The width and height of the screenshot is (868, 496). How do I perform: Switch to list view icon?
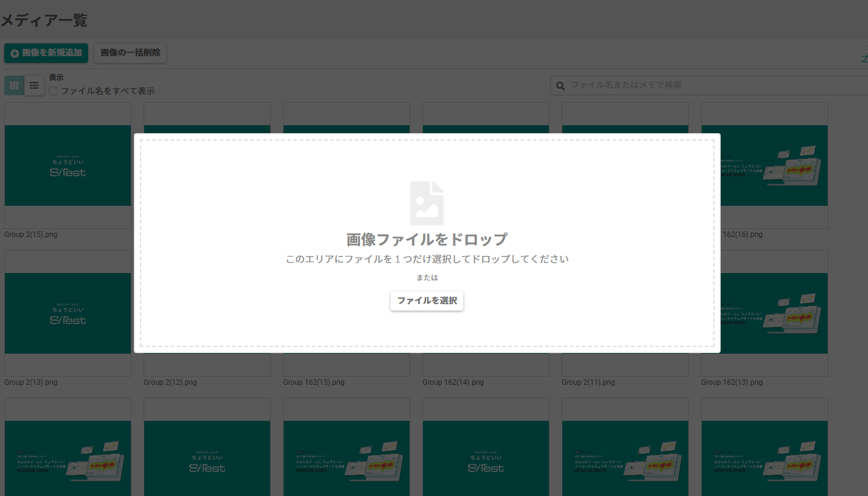(x=34, y=86)
